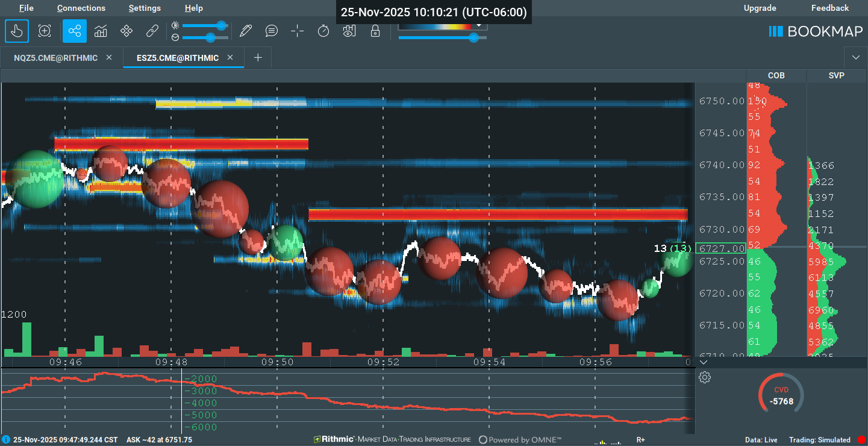This screenshot has height=446, width=868.
Task: Toggle the chart visibility eye icon
Action: pyautogui.click(x=349, y=31)
